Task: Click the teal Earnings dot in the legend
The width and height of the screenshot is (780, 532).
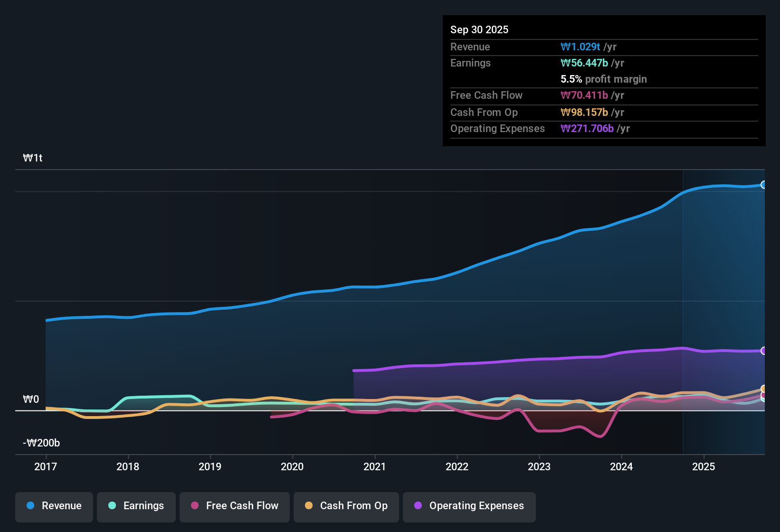Action: [x=112, y=506]
